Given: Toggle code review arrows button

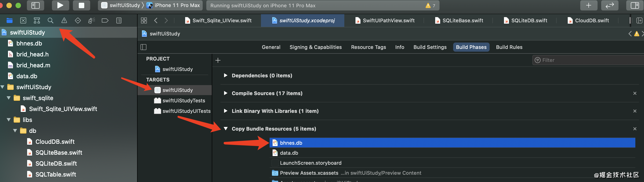Looking at the screenshot, I should tap(609, 5).
